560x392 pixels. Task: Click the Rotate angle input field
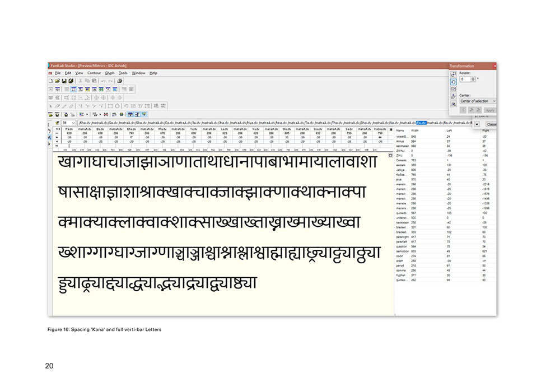tap(465, 79)
